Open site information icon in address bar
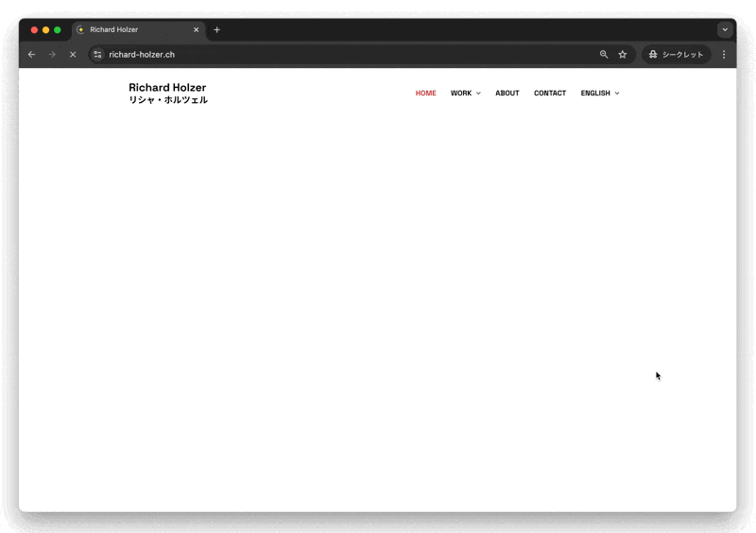The image size is (756, 533). tap(97, 55)
